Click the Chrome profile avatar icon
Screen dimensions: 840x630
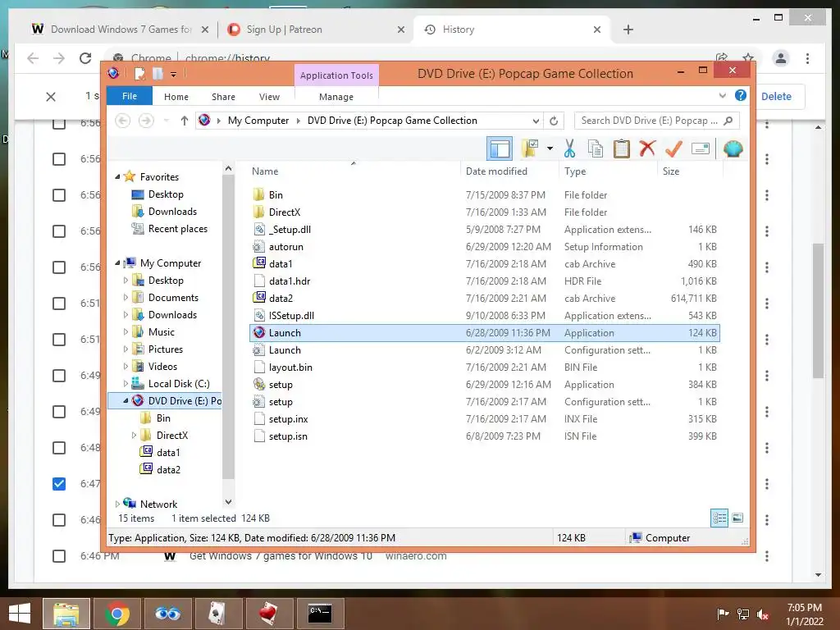[781, 58]
